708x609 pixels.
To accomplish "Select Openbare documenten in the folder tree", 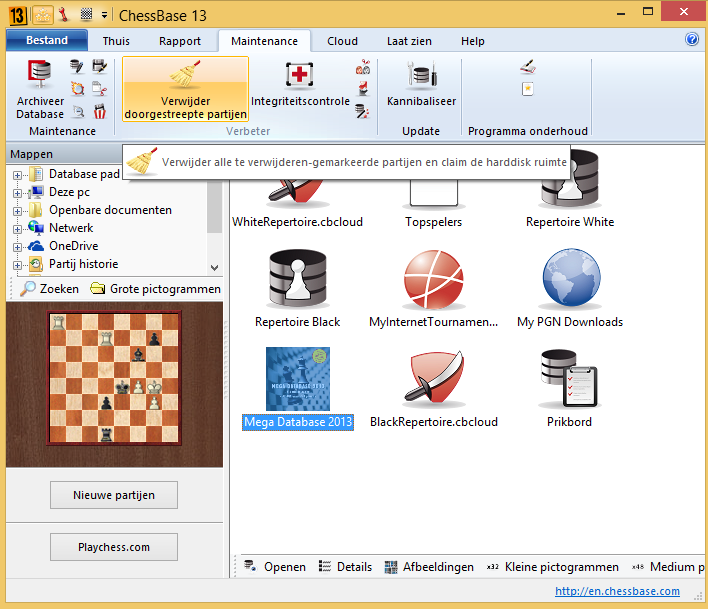I will [110, 210].
